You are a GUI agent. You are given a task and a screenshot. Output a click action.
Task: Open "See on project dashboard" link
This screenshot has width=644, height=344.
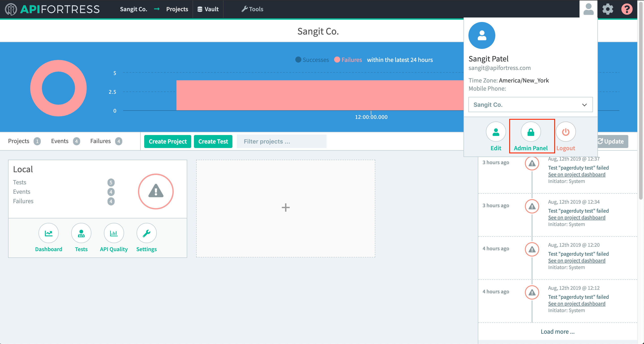click(577, 174)
